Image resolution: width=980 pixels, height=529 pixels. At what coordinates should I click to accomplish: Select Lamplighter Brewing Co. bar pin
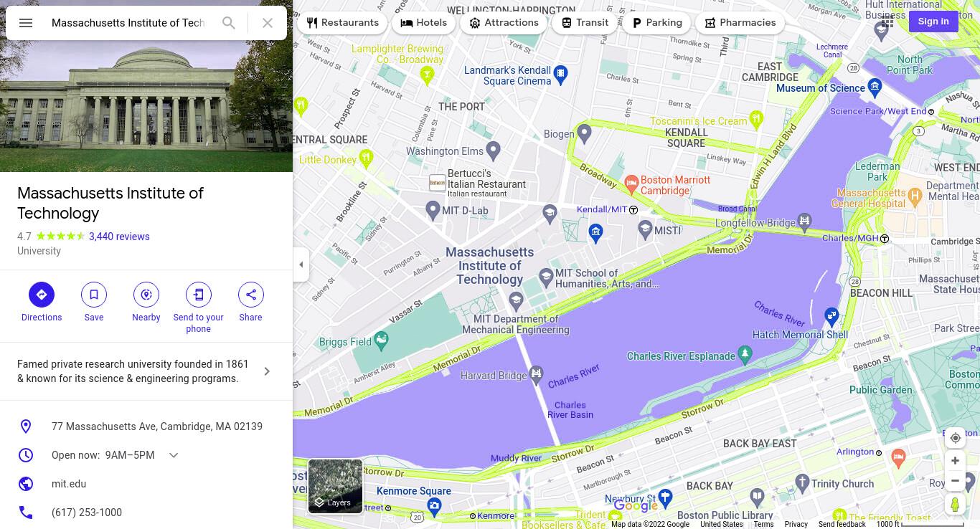coord(427,74)
